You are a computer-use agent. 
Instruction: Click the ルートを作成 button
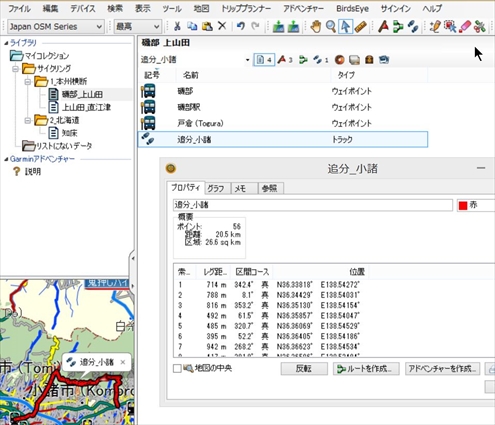click(x=366, y=369)
